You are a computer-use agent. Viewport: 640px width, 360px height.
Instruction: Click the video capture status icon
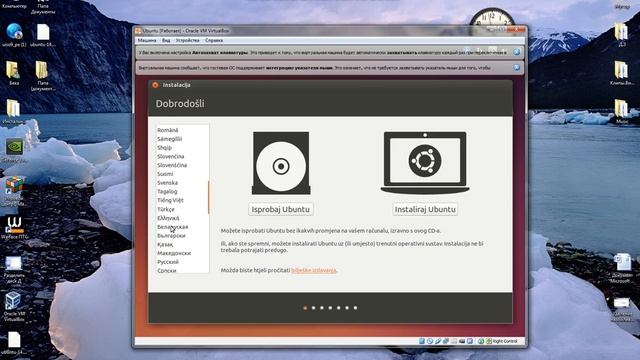click(462, 341)
